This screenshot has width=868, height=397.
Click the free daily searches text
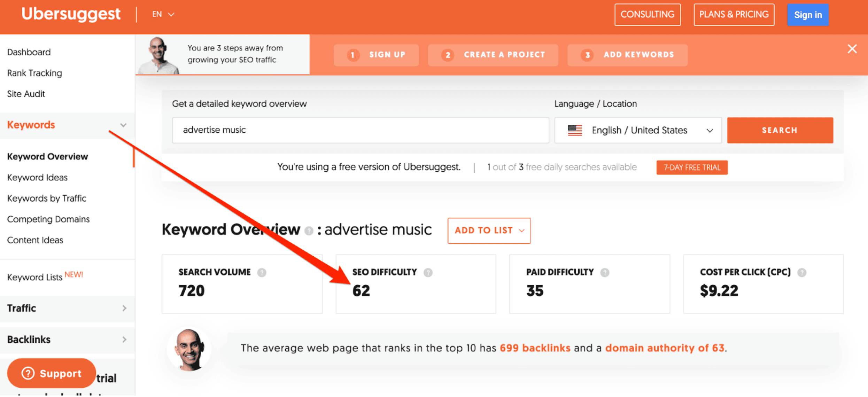pyautogui.click(x=562, y=167)
